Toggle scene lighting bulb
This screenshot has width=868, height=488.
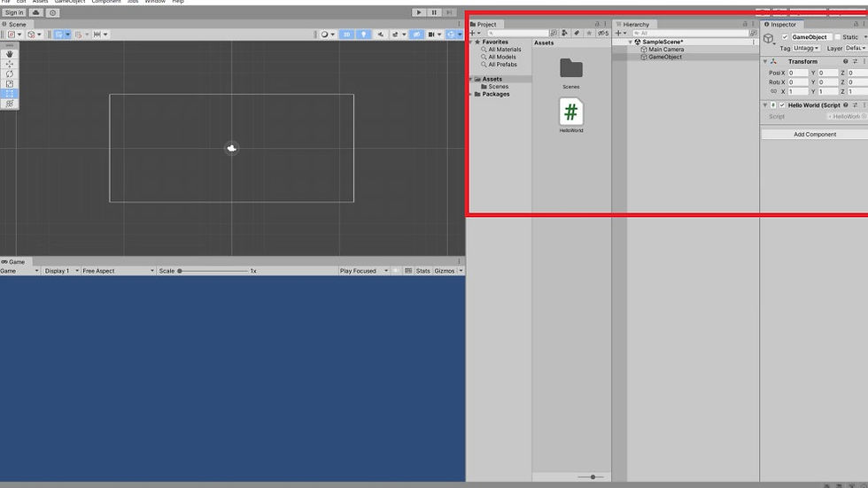click(x=364, y=35)
